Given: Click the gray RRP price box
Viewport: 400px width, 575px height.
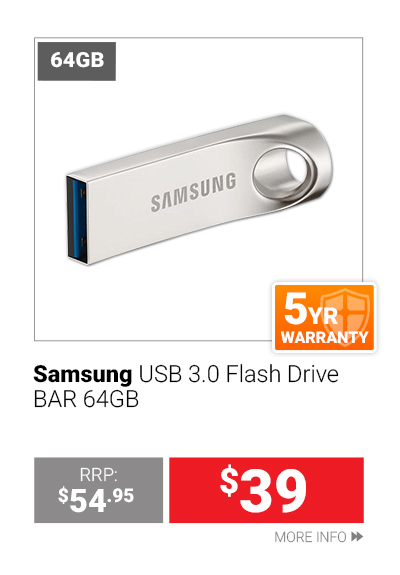Looking at the screenshot, I should (99, 490).
